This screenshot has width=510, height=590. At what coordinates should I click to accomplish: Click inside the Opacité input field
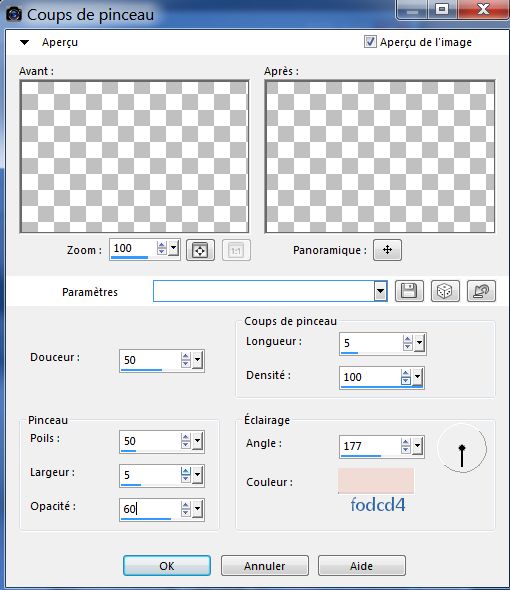click(150, 509)
